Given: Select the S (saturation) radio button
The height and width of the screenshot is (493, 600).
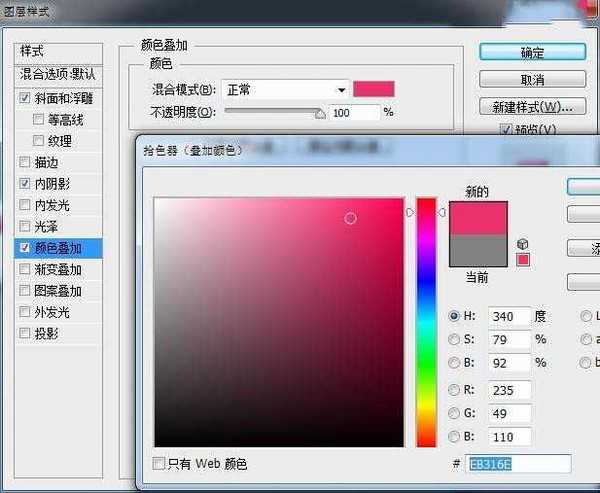Looking at the screenshot, I should point(455,338).
